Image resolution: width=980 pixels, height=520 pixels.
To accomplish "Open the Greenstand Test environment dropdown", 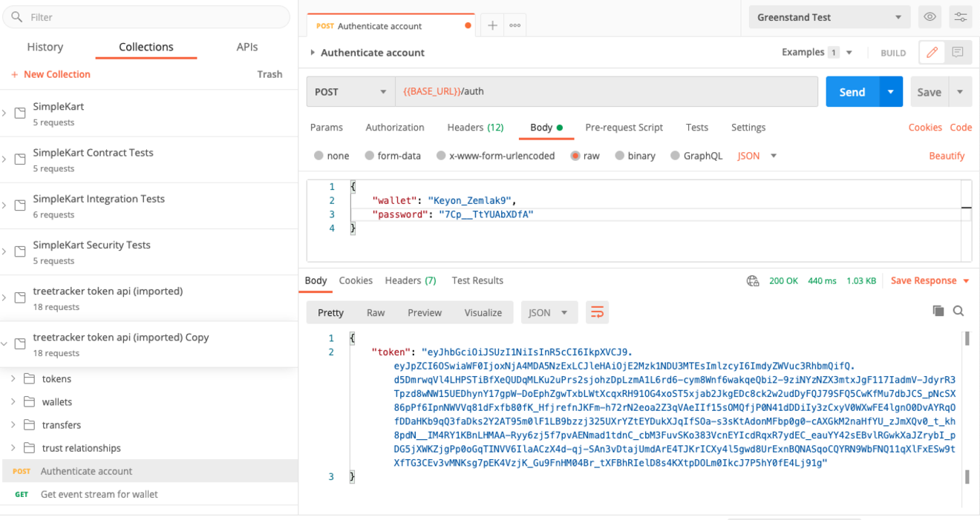I will 829,17.
